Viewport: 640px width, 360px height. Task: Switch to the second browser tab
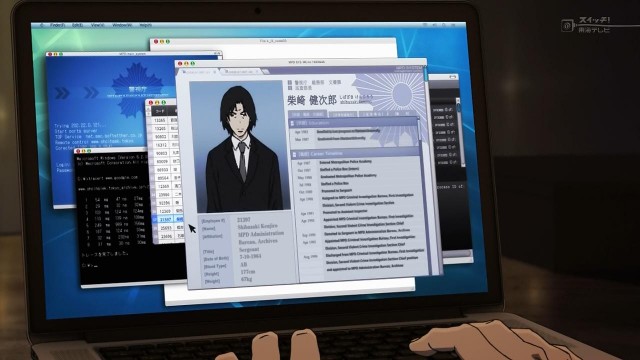coord(240,72)
